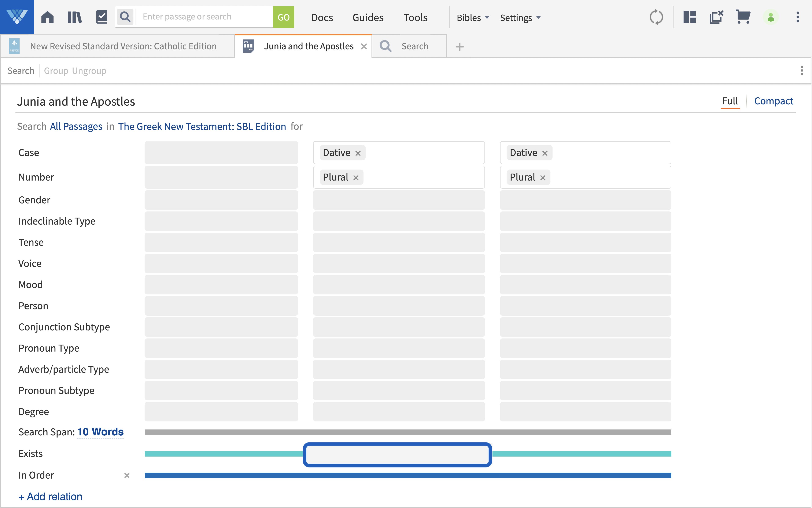Screen dimensions: 812x508
Task: Click the Add relation link
Action: [50, 497]
